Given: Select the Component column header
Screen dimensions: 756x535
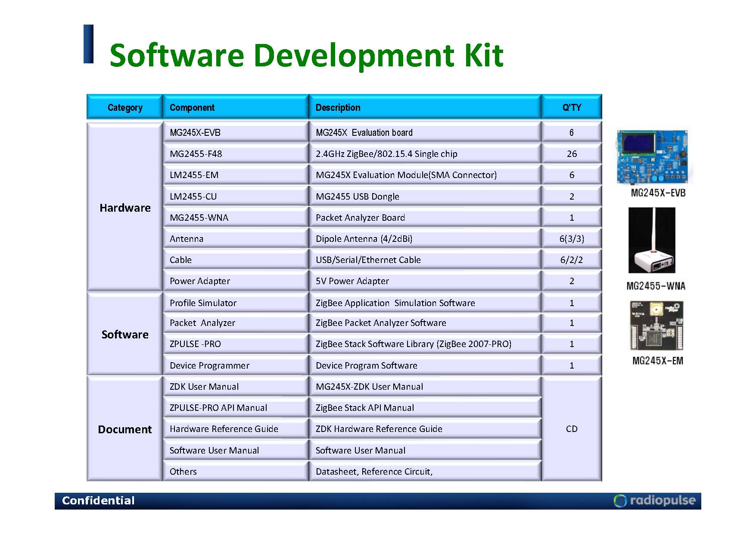Looking at the screenshot, I should click(236, 107).
